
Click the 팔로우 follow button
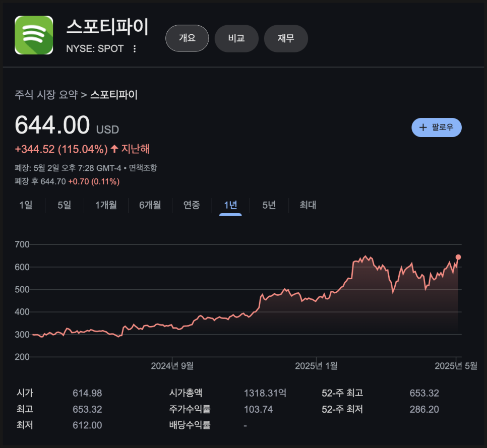coord(437,127)
